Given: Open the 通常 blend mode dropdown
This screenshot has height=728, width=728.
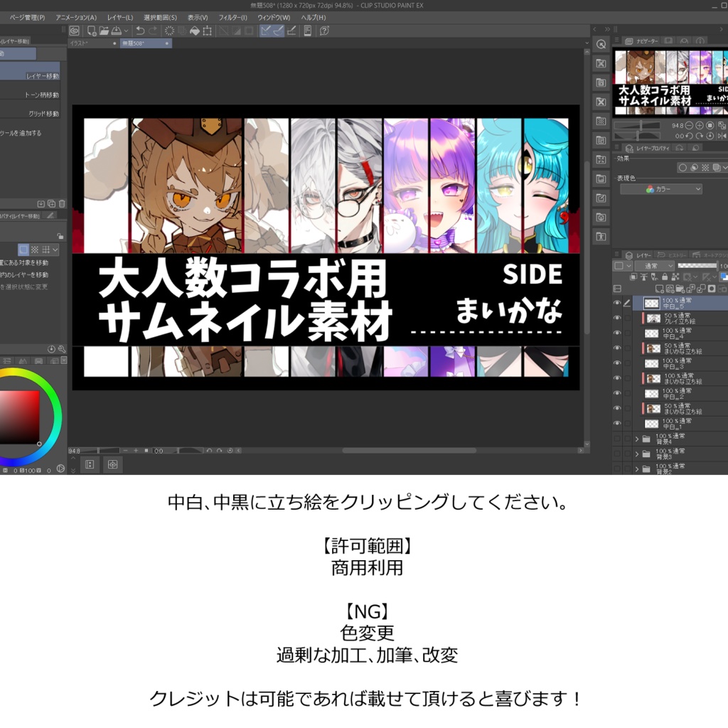Looking at the screenshot, I should [x=655, y=265].
